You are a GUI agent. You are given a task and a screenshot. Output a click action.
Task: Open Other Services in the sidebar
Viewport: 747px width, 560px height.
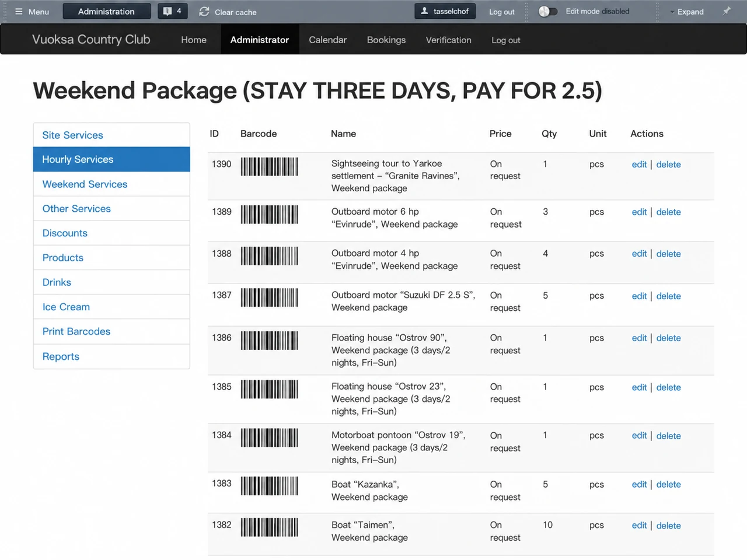[111, 208]
